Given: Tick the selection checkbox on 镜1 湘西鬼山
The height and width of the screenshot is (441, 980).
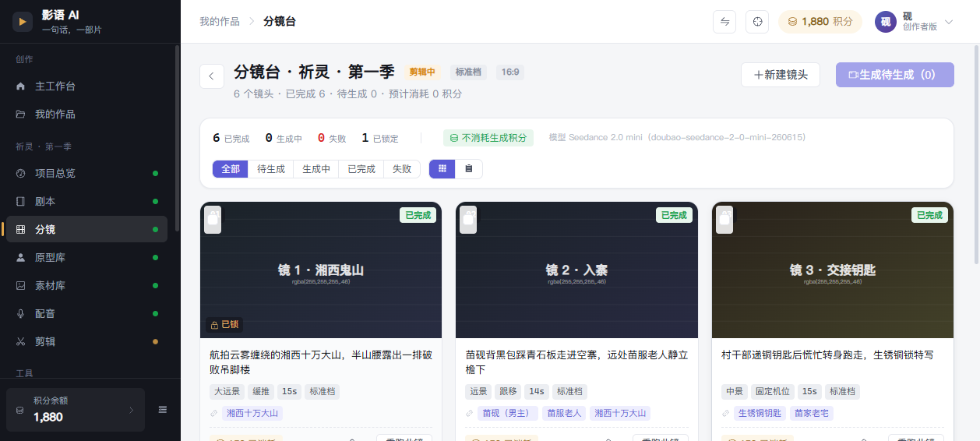Looking at the screenshot, I should [x=213, y=220].
